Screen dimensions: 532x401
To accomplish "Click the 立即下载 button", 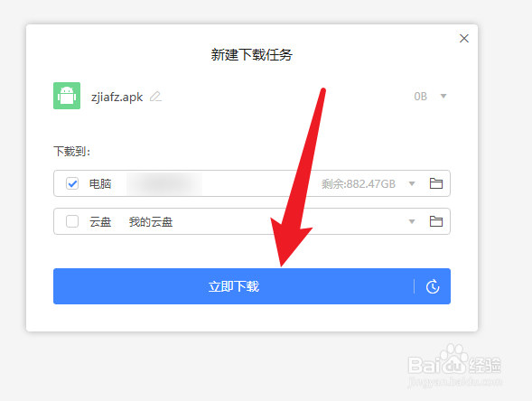I will pyautogui.click(x=233, y=286).
